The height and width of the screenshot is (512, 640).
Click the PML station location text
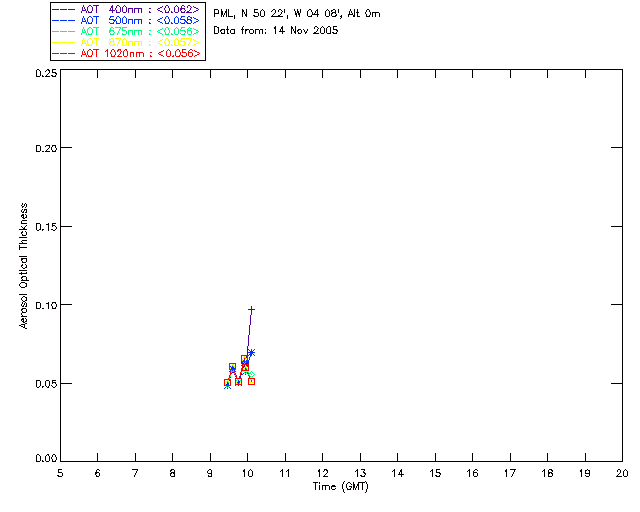[297, 14]
